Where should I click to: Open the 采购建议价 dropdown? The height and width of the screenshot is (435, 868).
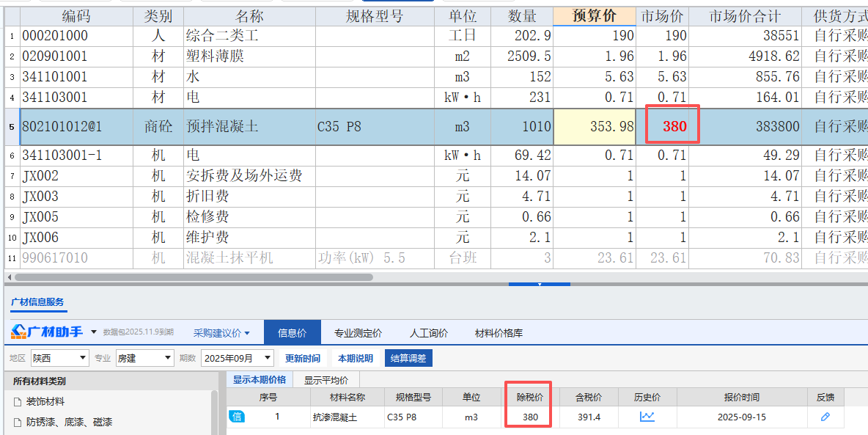click(221, 332)
